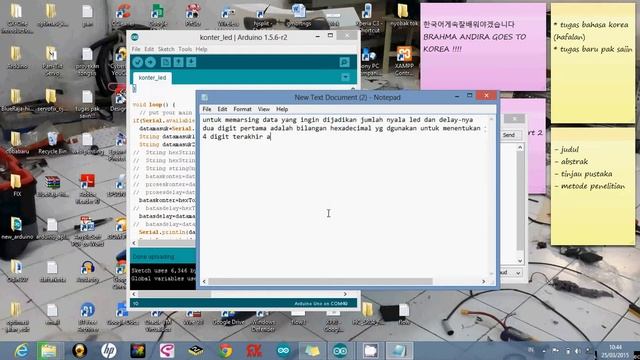
Task: Open the Arduino Help menu
Action: [x=201, y=49]
